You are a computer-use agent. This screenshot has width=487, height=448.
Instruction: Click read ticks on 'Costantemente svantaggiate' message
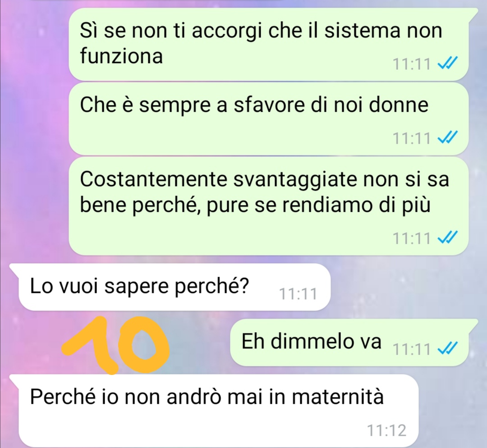pos(448,238)
